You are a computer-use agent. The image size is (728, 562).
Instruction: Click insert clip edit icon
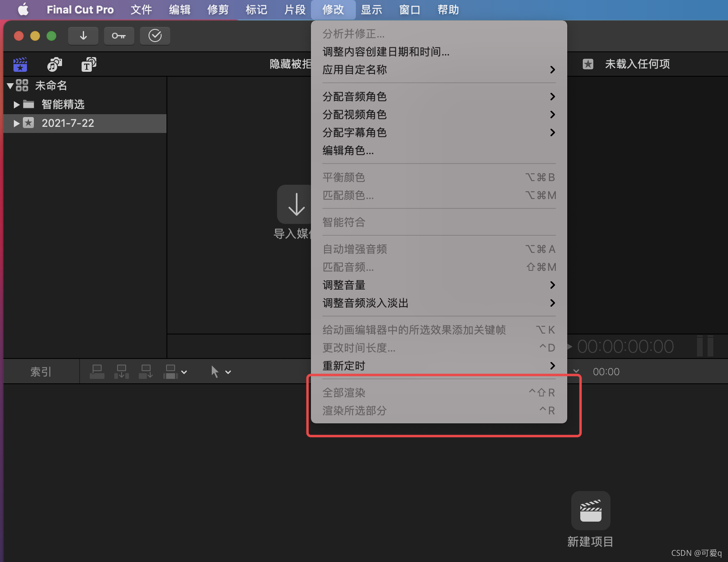pyautogui.click(x=122, y=372)
